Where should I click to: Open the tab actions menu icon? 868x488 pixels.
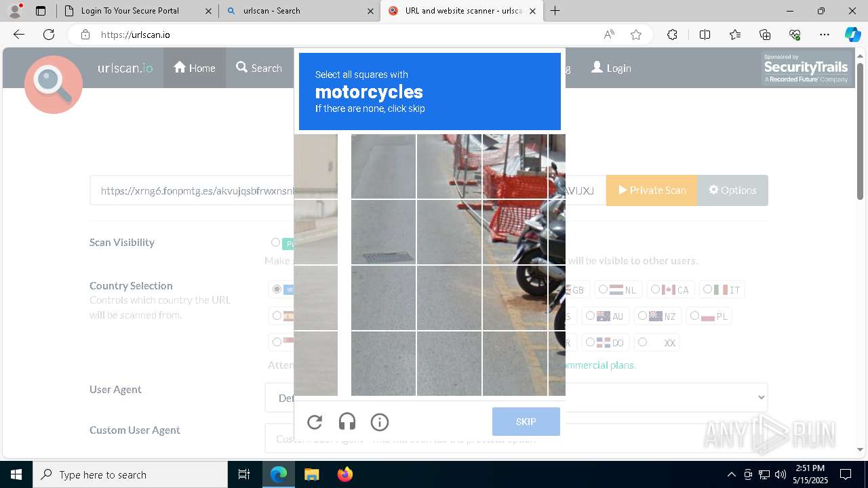coord(41,11)
